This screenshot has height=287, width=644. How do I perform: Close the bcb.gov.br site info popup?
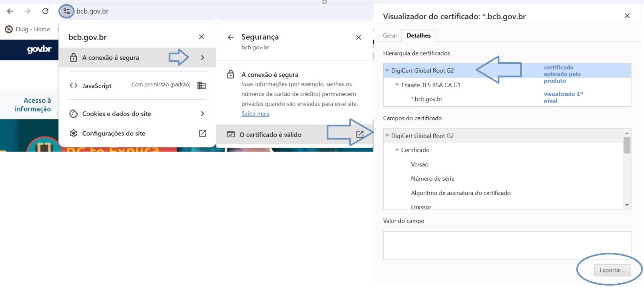pos(202,37)
